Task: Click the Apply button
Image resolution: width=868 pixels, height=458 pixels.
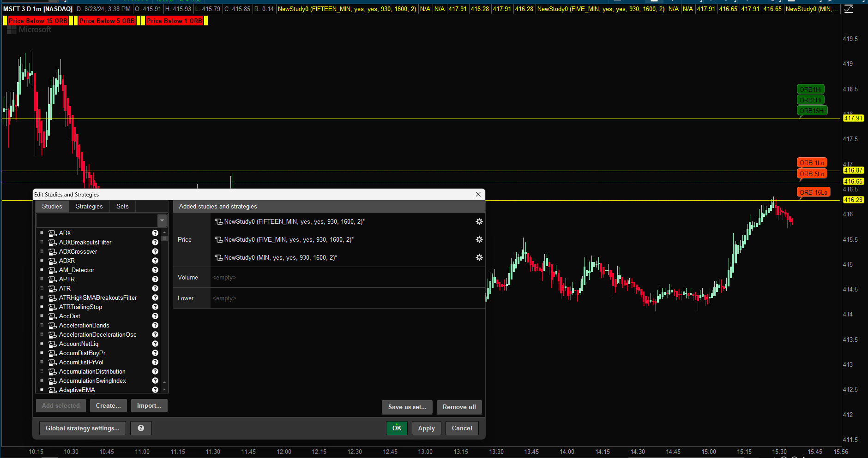Action: (427, 428)
